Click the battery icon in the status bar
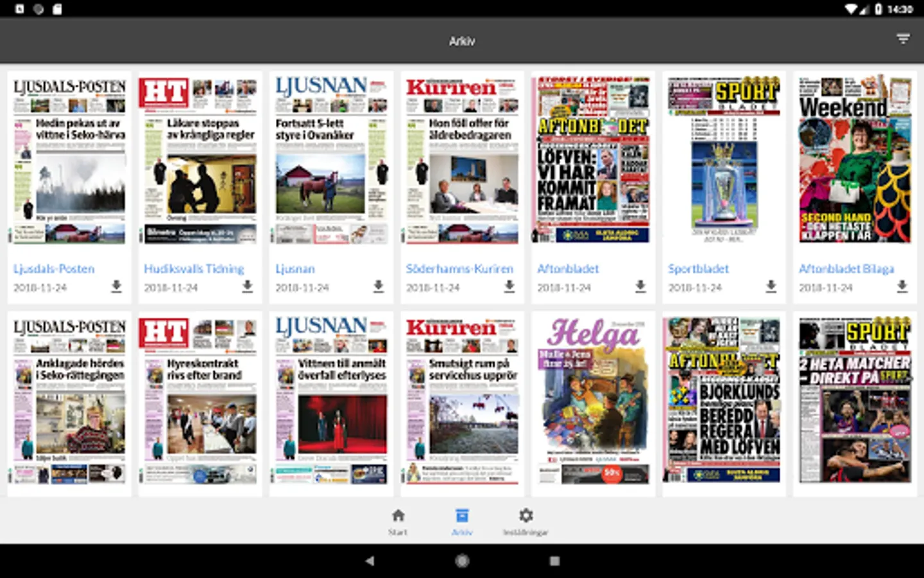 [878, 9]
